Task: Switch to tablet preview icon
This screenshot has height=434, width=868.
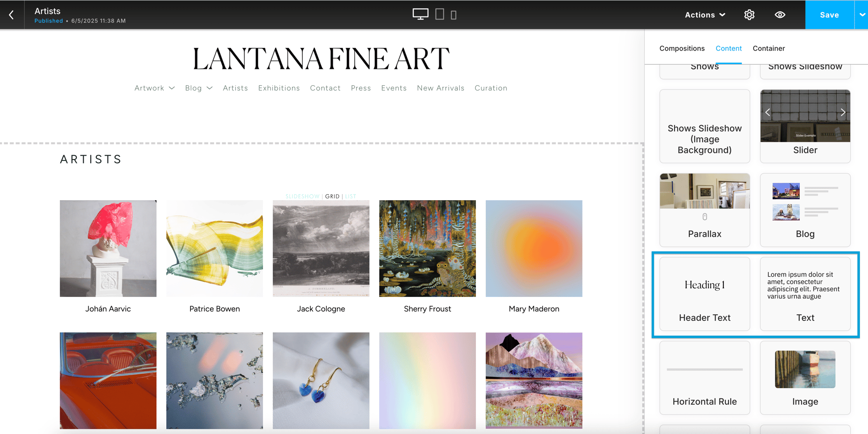Action: (440, 14)
